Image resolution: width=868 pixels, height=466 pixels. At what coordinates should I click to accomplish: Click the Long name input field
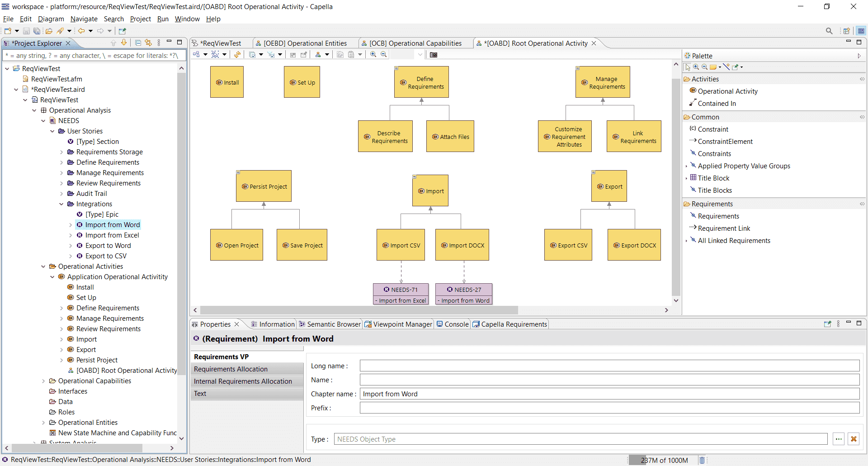click(609, 366)
